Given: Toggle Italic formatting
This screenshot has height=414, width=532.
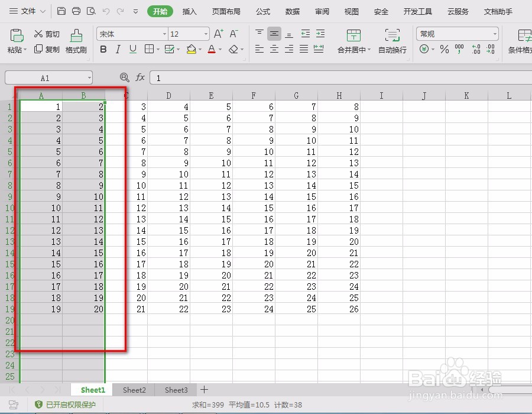Looking at the screenshot, I should point(118,50).
